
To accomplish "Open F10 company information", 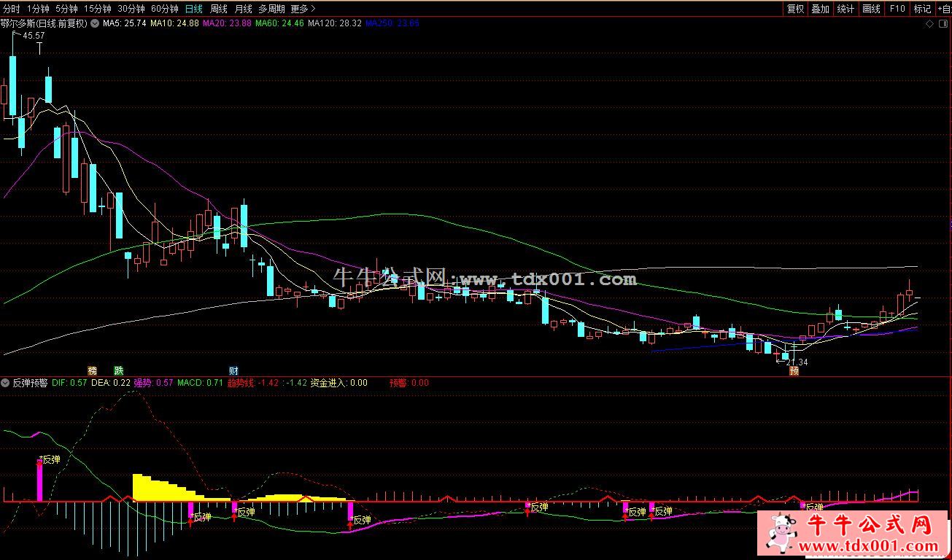I will 897,9.
